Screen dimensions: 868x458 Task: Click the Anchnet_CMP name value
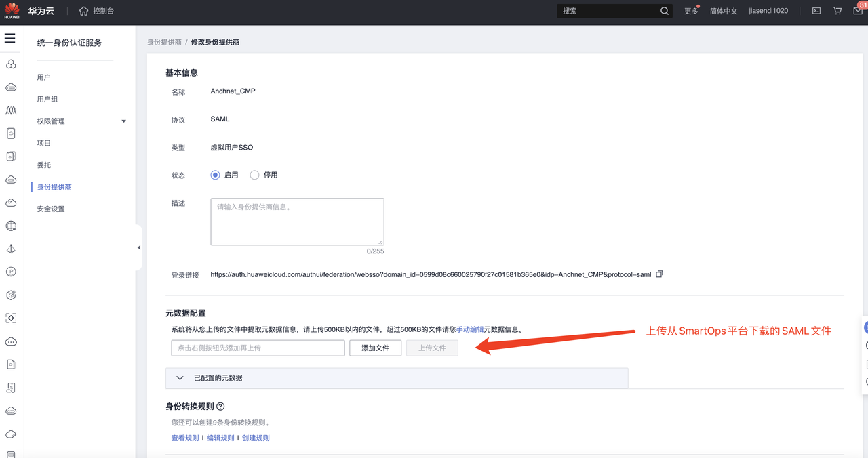[233, 91]
